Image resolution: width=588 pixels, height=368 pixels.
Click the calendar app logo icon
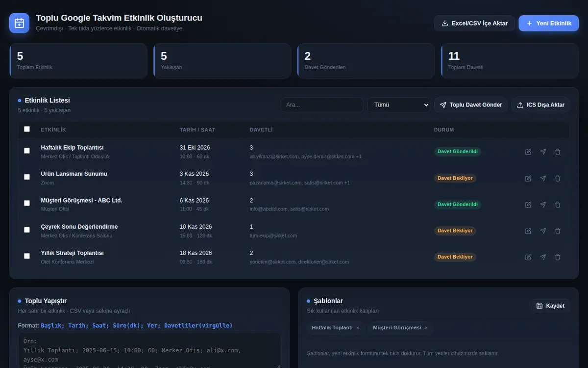click(x=20, y=23)
